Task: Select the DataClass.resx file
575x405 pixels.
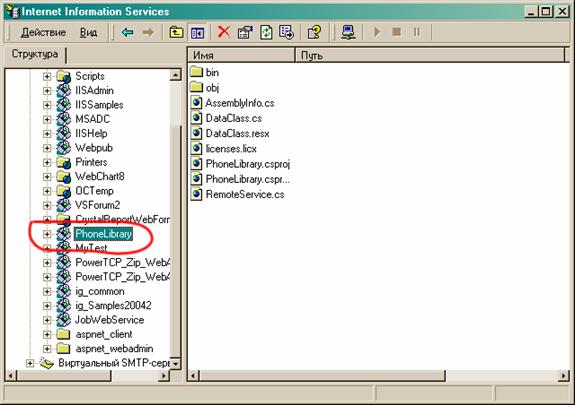Action: 237,134
